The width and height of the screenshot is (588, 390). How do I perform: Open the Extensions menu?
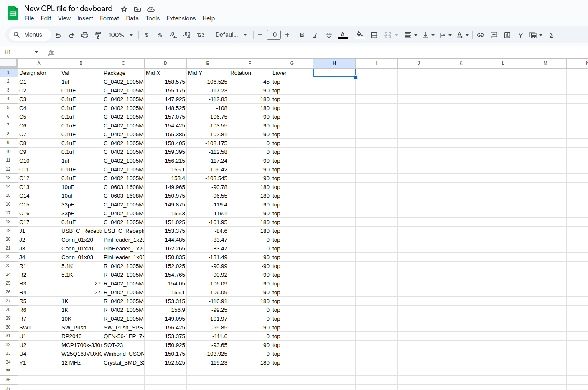click(181, 18)
